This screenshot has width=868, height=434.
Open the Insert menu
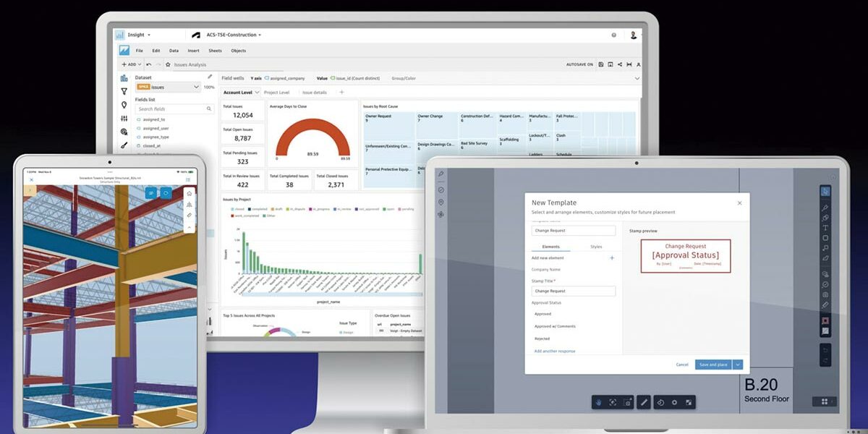pos(194,51)
